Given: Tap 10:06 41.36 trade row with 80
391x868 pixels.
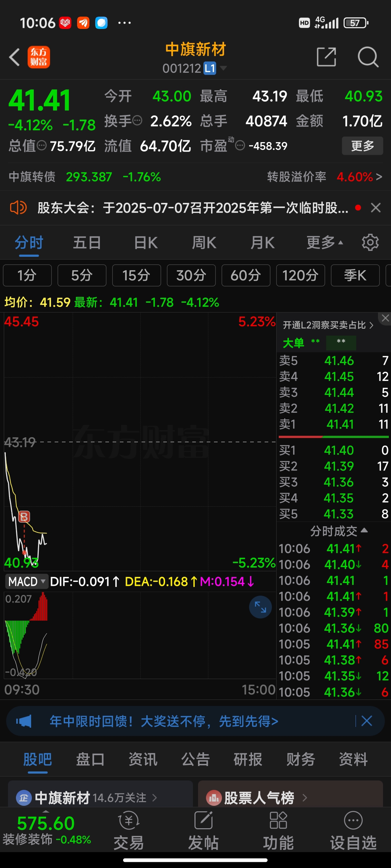Looking at the screenshot, I should coord(334,628).
